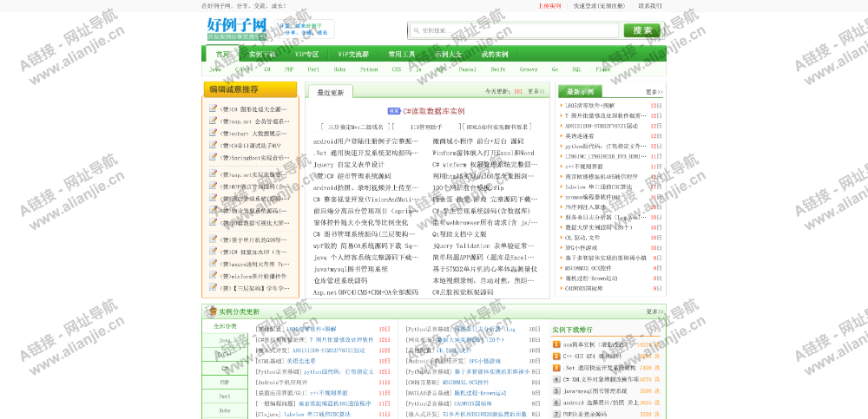Viewport: 868px width, 419px height.
Task: Click the note icon beside SpringBoot实现音乐
Action: [x=214, y=157]
